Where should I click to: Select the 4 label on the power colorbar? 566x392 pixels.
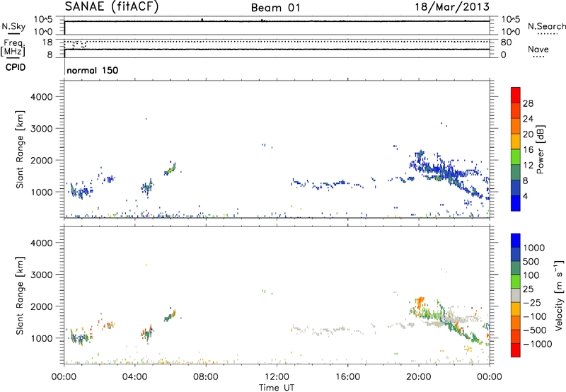coord(525,196)
